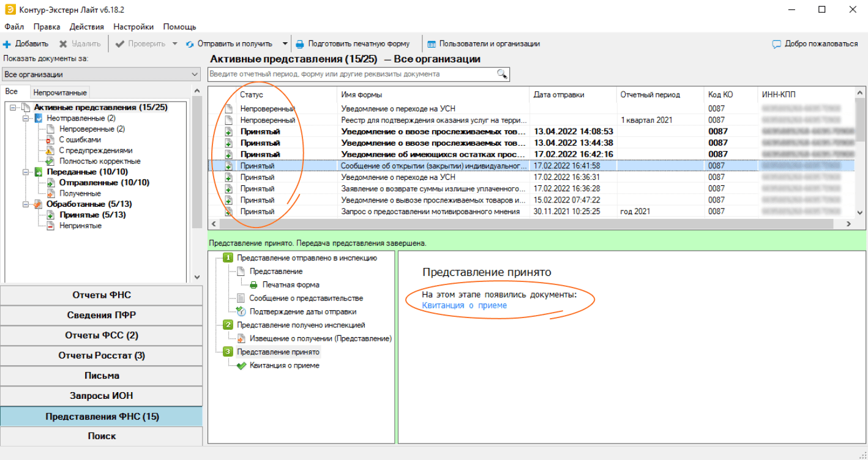Click the icon beside Извещение о получении (Представление)
The image size is (868, 460).
click(x=241, y=338)
